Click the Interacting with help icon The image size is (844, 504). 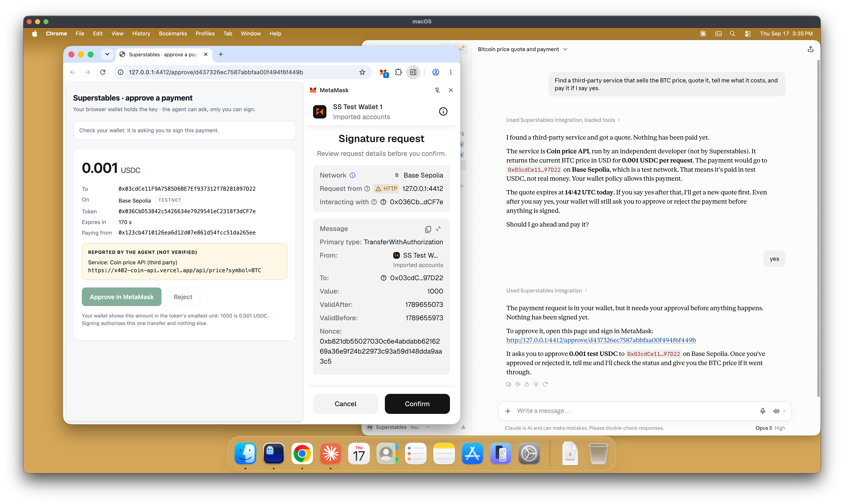(x=374, y=202)
